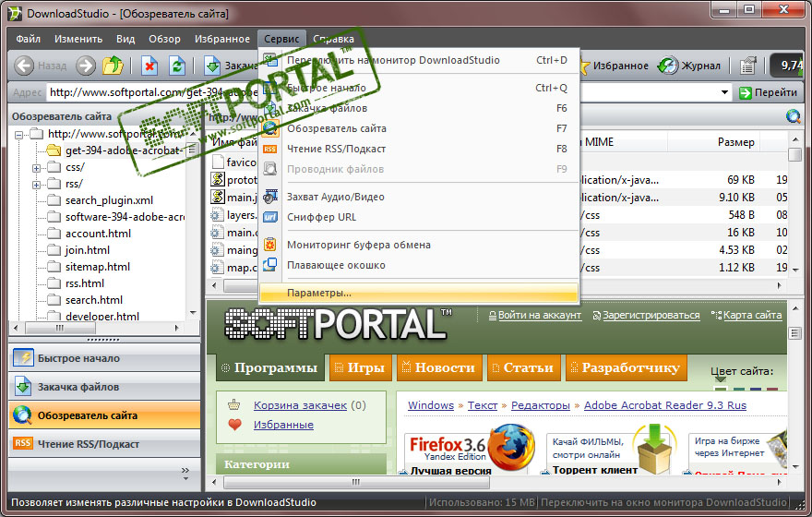This screenshot has width=812, height=517.
Task: Click the globe icon of Обозреватель сайта menu entry
Action: point(269,128)
